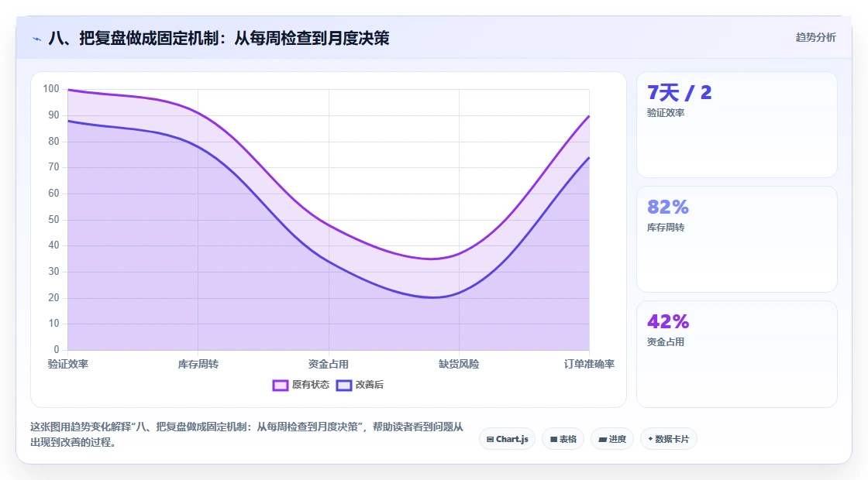Screen dimensions: 868x480
Task: Select the 进度 tag
Action: 612,439
